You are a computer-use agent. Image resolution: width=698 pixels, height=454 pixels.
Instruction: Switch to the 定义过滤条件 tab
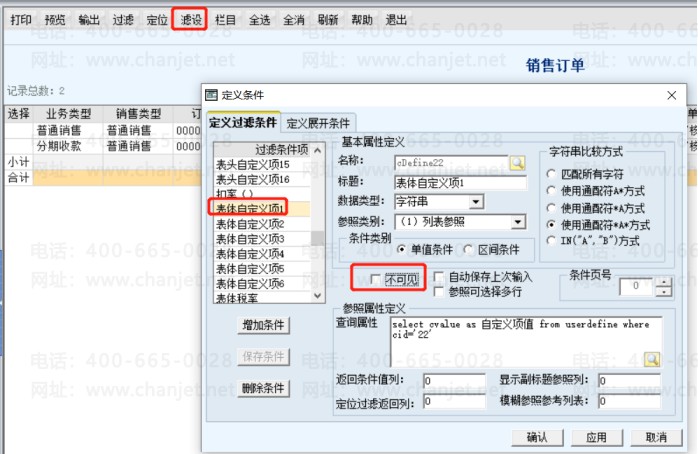click(243, 122)
